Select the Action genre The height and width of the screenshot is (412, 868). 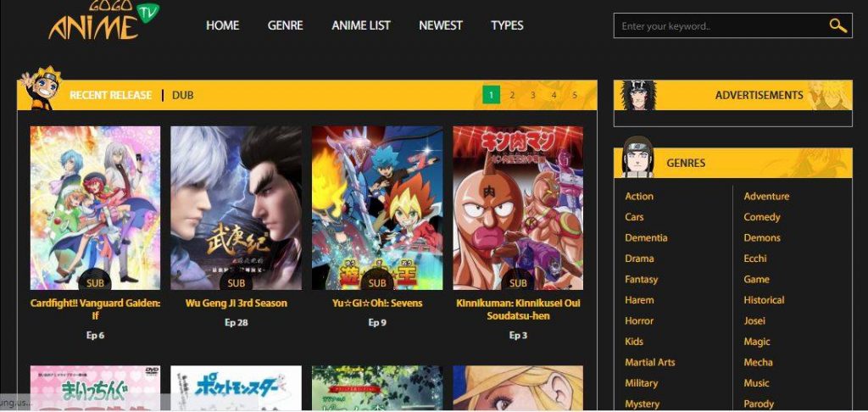(x=639, y=196)
